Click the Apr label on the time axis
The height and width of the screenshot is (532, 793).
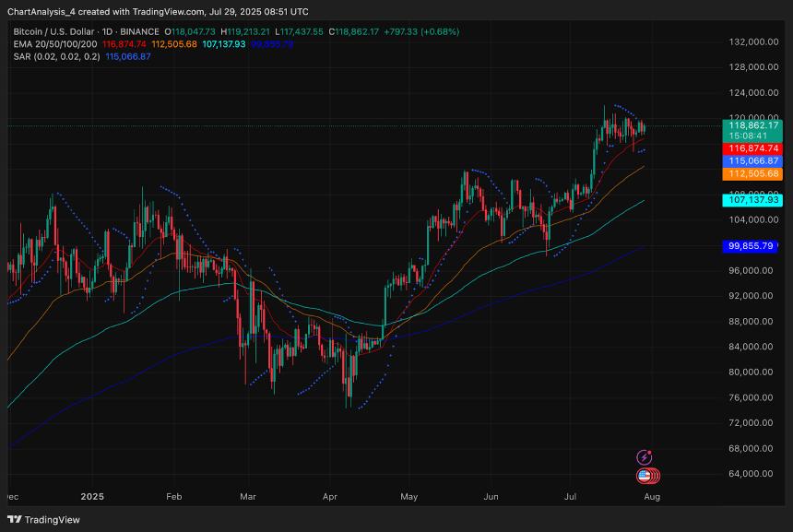[x=331, y=495]
